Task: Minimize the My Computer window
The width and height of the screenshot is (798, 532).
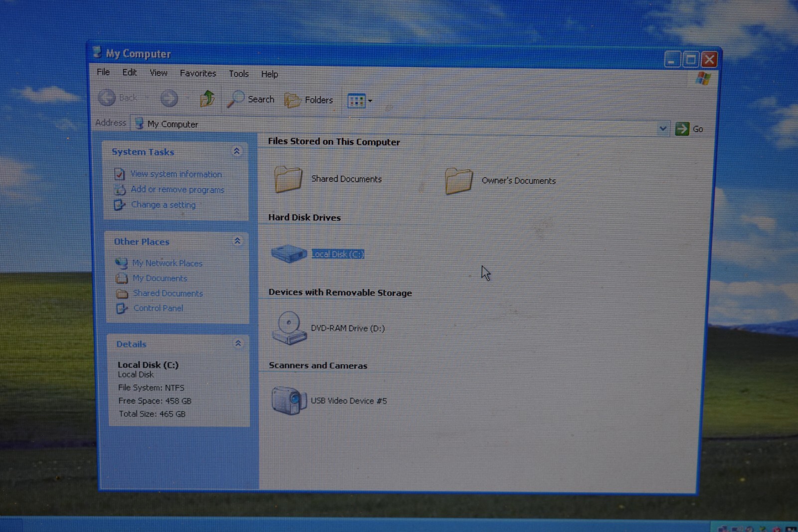Action: point(672,60)
